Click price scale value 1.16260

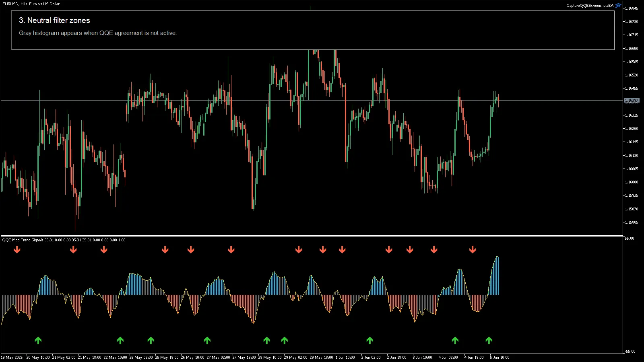(x=632, y=129)
